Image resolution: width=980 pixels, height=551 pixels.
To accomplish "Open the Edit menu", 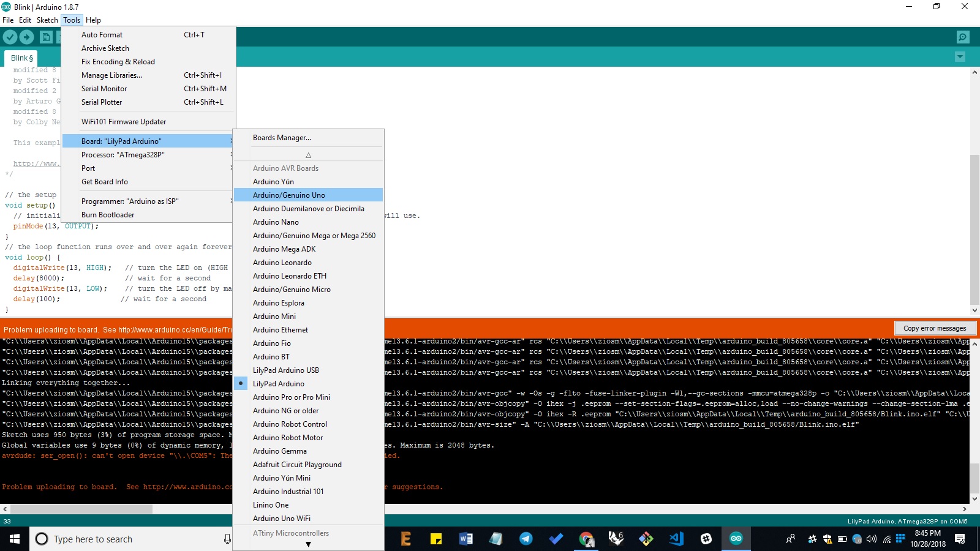I will 25,20.
